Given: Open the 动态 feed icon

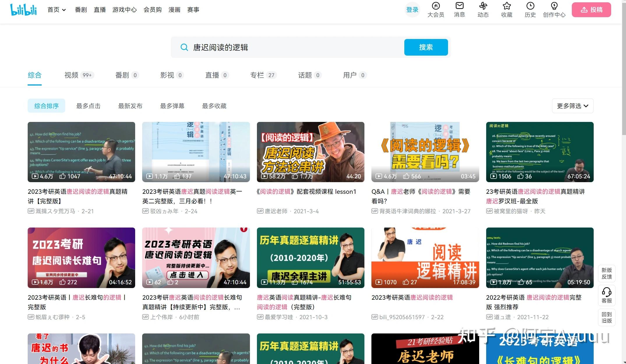Looking at the screenshot, I should 483,10.
